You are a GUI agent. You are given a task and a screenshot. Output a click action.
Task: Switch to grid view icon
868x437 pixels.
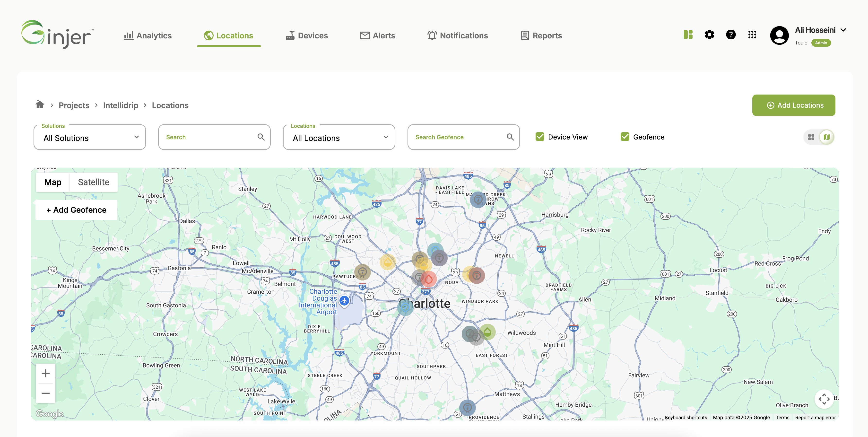[811, 137]
